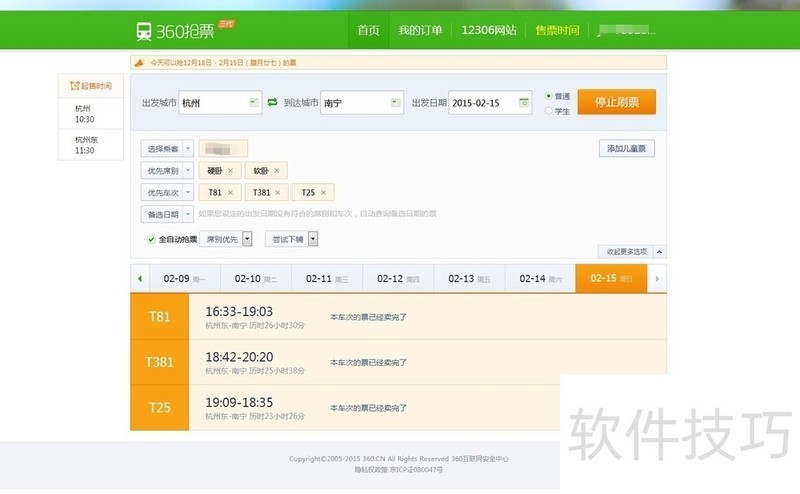Screen dimensions: 800x494
Task: Open 12306网站 in navigation
Action: [489, 30]
